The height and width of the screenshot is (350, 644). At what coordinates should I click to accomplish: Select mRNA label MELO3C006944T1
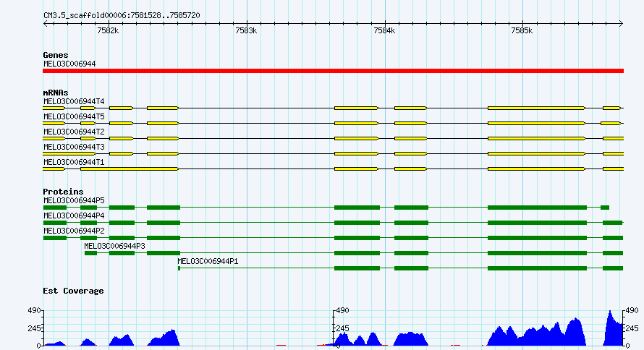[74, 162]
